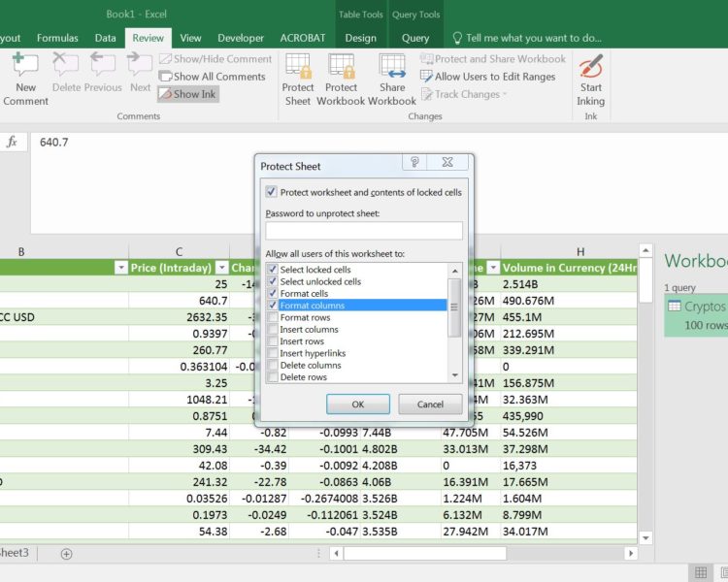The width and height of the screenshot is (728, 582).
Task: Tick the Insert hyperlinks checkbox
Action: tap(273, 353)
